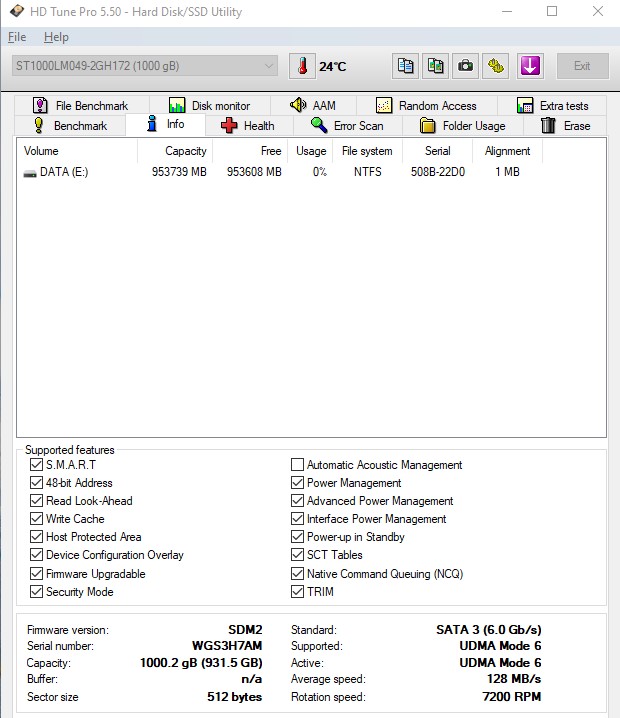Toggle the SCT Tables checkbox
Viewport: 620px width, 718px height.
[297, 555]
